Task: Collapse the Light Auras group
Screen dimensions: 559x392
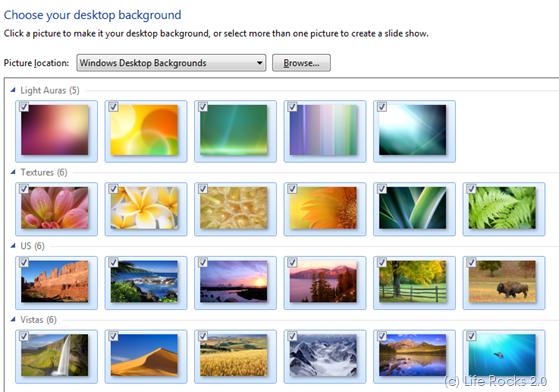Action: click(x=13, y=90)
